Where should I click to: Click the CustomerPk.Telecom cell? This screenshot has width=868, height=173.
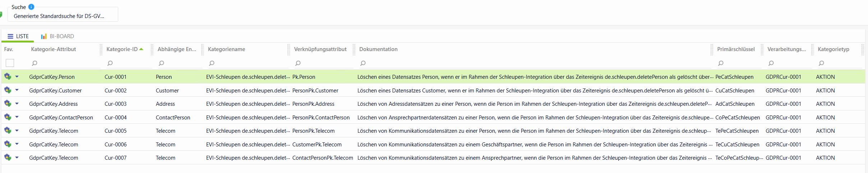point(317,145)
